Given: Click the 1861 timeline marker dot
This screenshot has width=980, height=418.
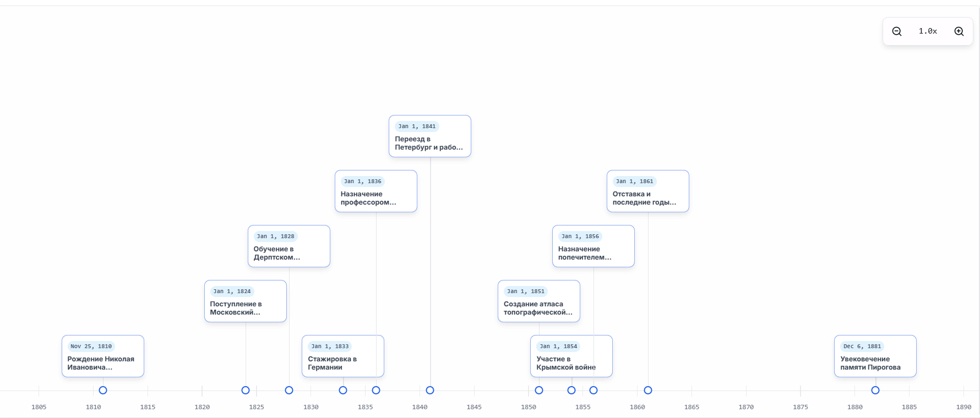Looking at the screenshot, I should click(648, 391).
